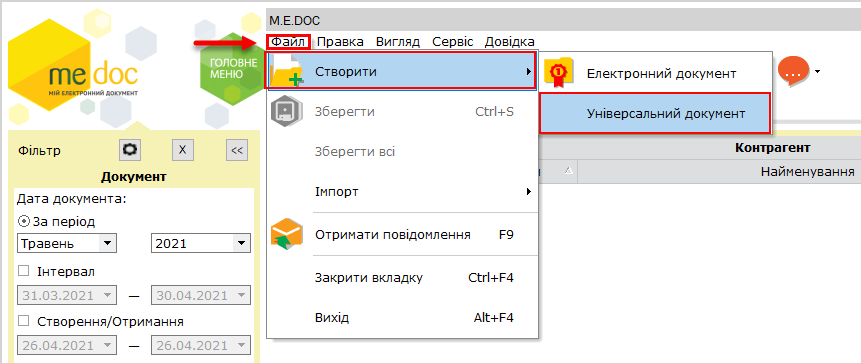Collapse filter panel with << button
The height and width of the screenshot is (363, 861).
tap(237, 150)
